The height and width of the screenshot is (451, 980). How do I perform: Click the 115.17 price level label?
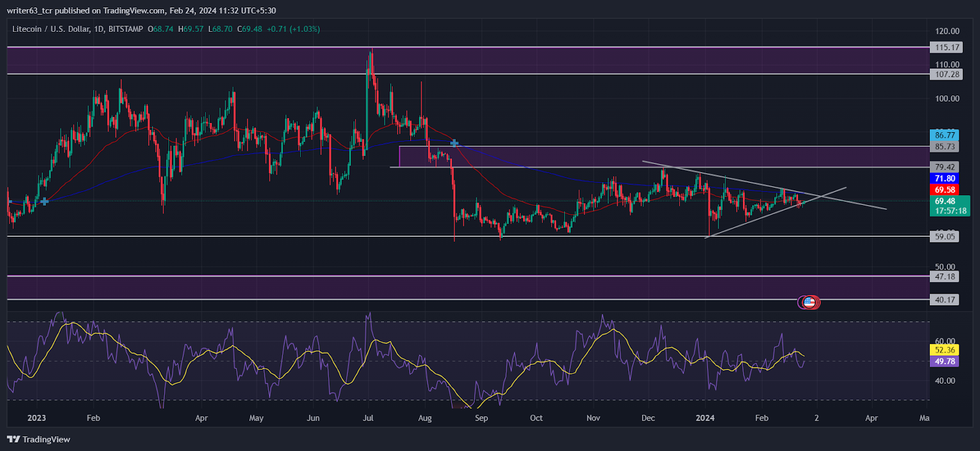[946, 47]
